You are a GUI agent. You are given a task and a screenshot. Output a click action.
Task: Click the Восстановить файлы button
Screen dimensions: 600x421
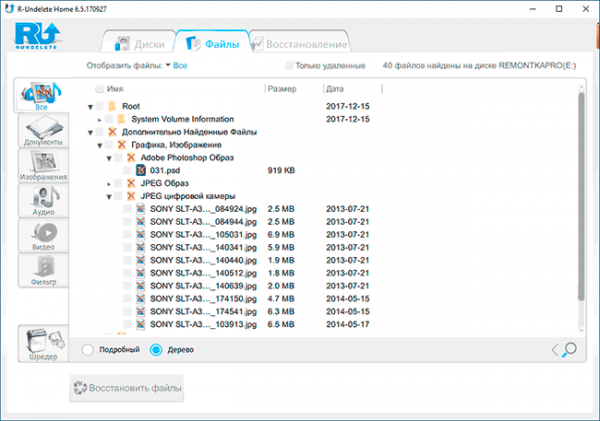click(127, 388)
